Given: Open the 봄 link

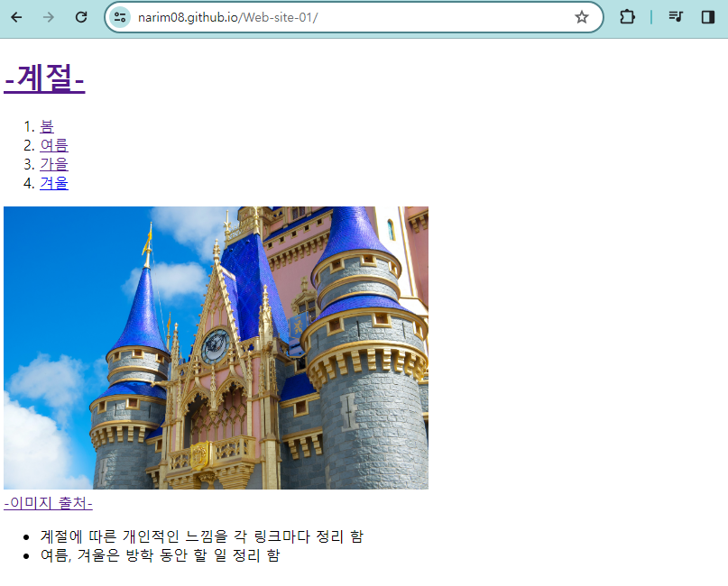Looking at the screenshot, I should 47,126.
